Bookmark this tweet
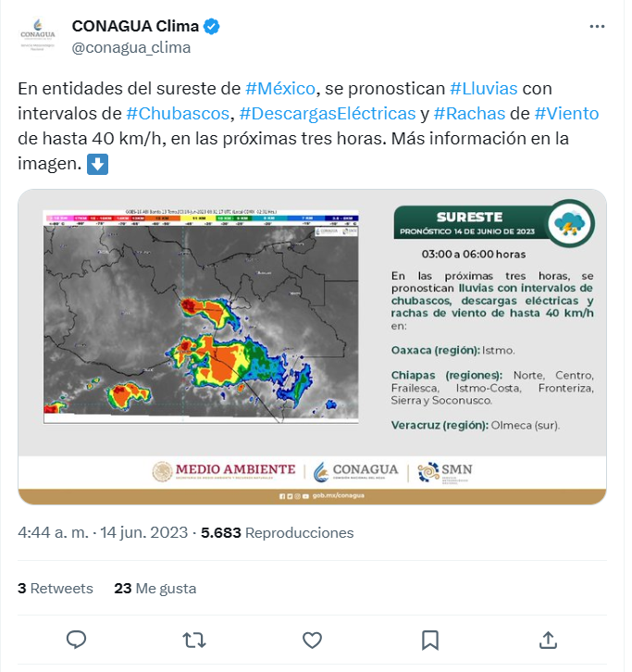632x672 pixels. point(430,640)
